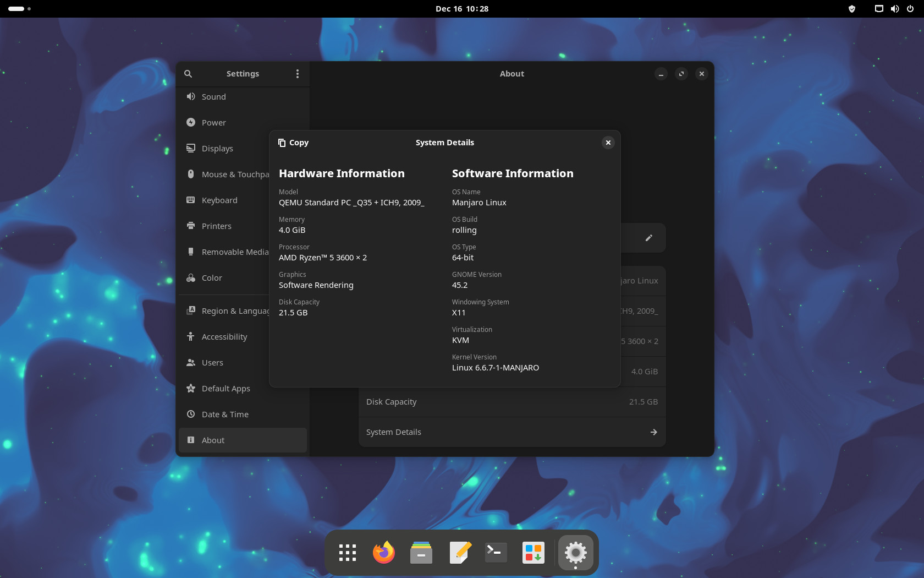This screenshot has width=924, height=578.
Task: Click the System Details arrow icon
Action: 654,432
